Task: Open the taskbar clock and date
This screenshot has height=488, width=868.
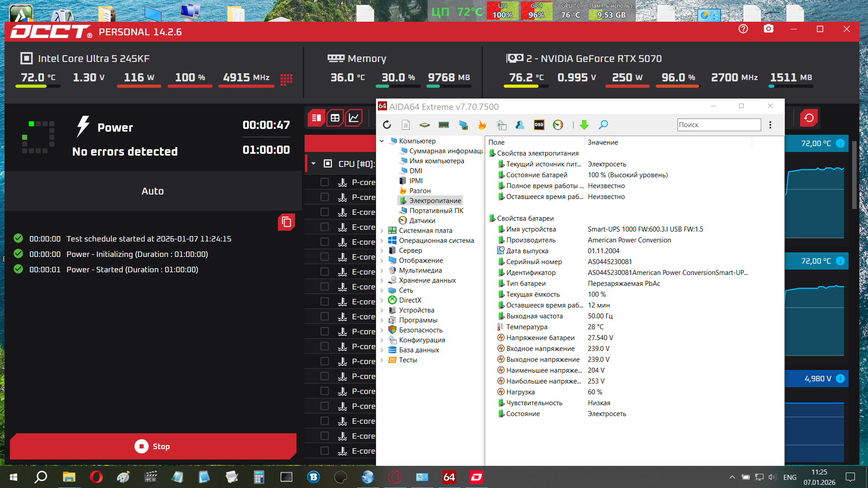Action: coord(819,477)
